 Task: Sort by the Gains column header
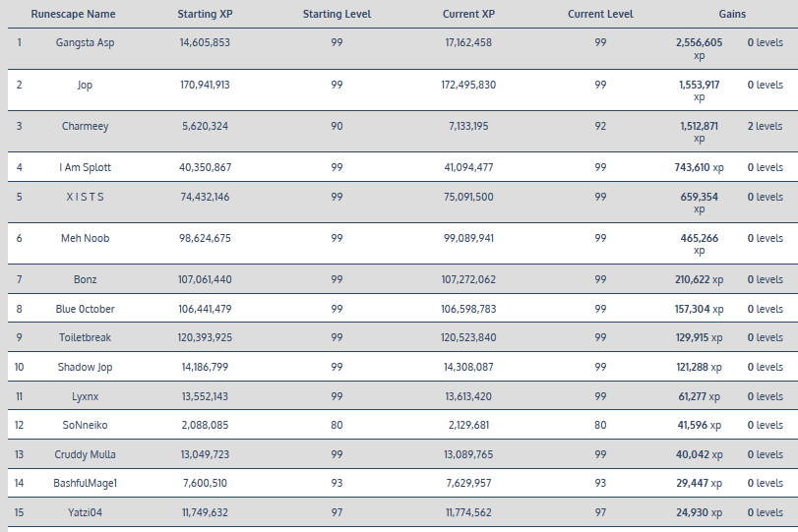(x=732, y=15)
